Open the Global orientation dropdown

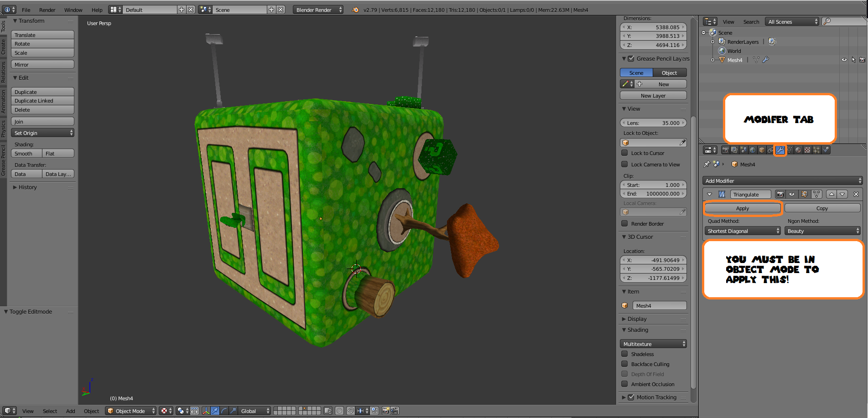(255, 411)
